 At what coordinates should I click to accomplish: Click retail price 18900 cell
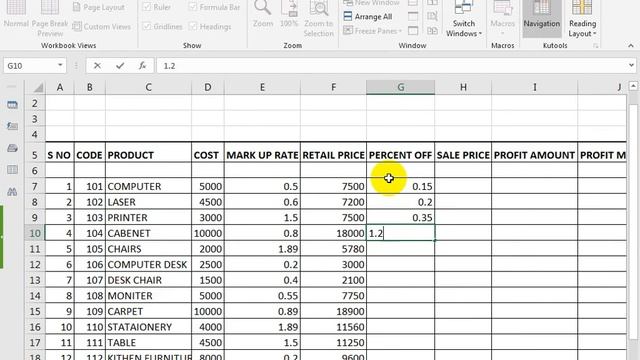pos(333,311)
